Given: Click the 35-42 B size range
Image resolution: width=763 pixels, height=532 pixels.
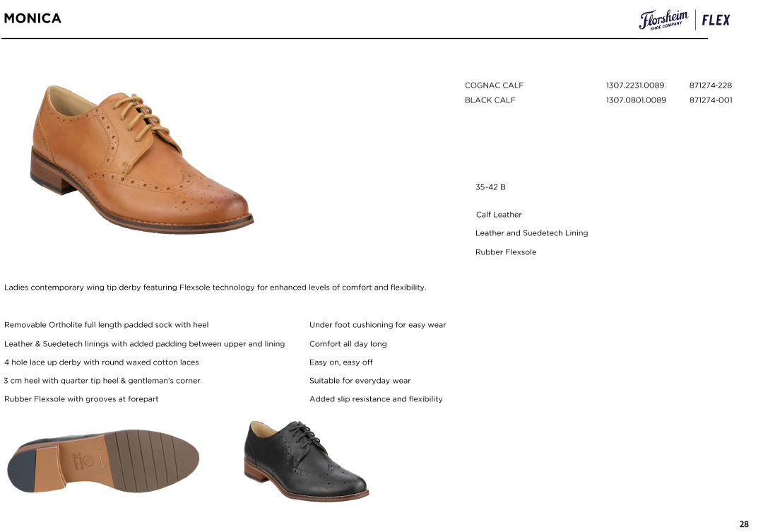Looking at the screenshot, I should 490,187.
